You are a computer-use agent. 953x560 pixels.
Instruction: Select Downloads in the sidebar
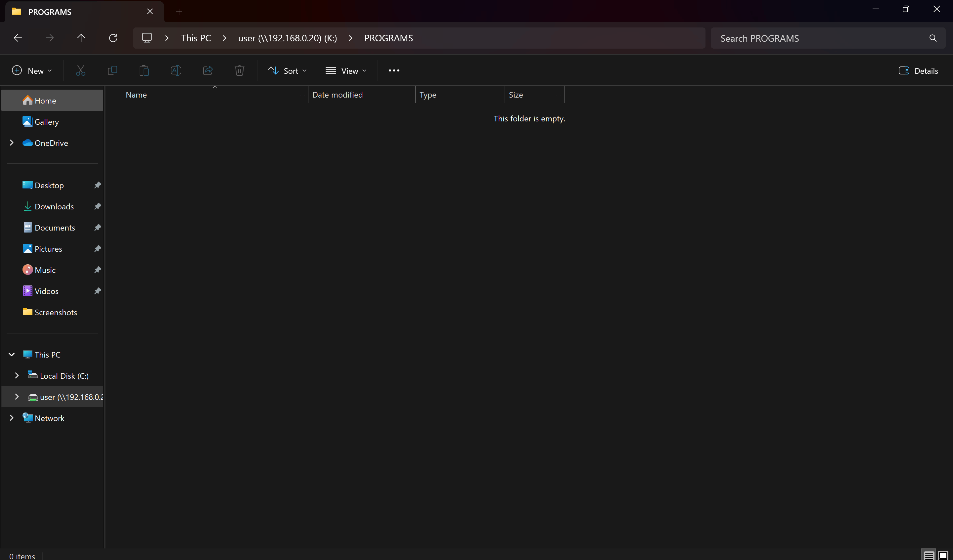click(54, 206)
